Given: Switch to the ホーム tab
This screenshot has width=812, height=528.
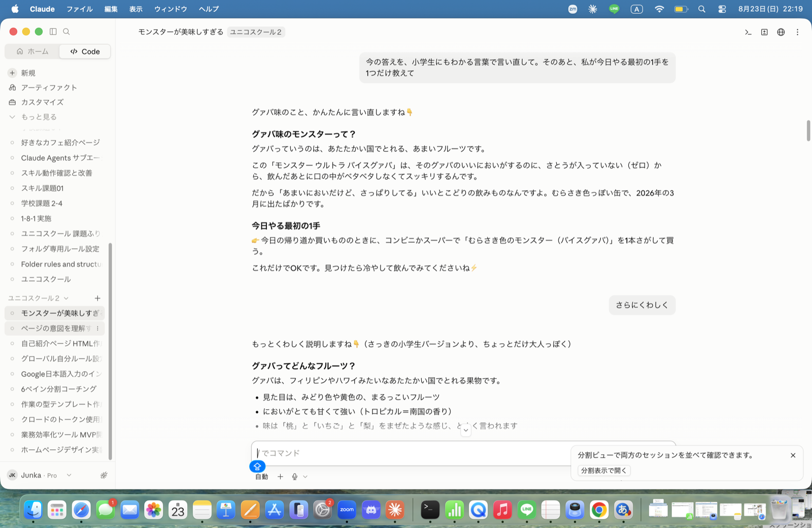Looking at the screenshot, I should (32, 51).
